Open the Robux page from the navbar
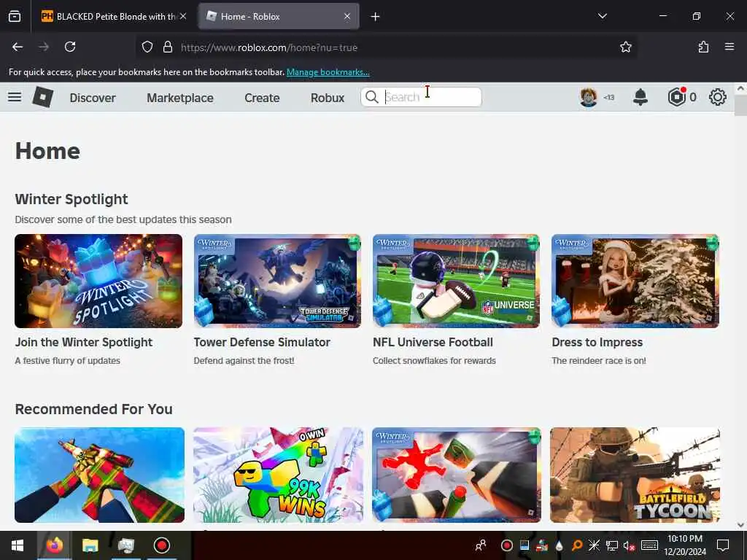Viewport: 747px width, 560px height. [328, 98]
